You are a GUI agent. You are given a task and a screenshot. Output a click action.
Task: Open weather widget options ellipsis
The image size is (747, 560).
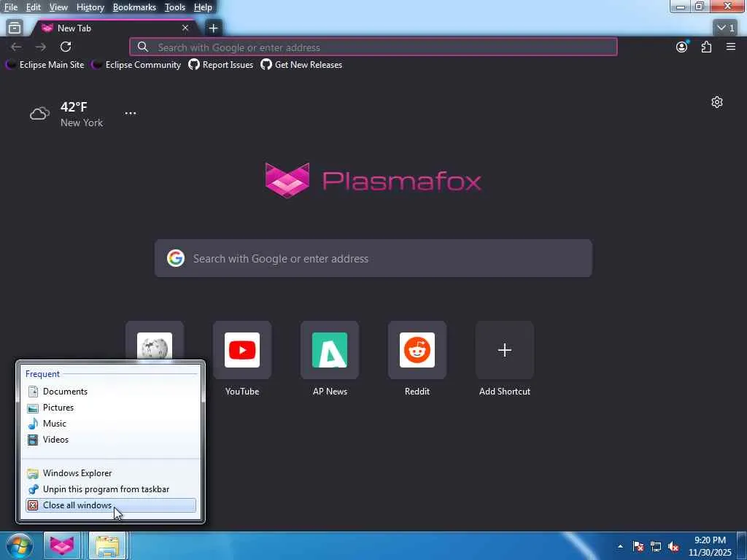(130, 113)
